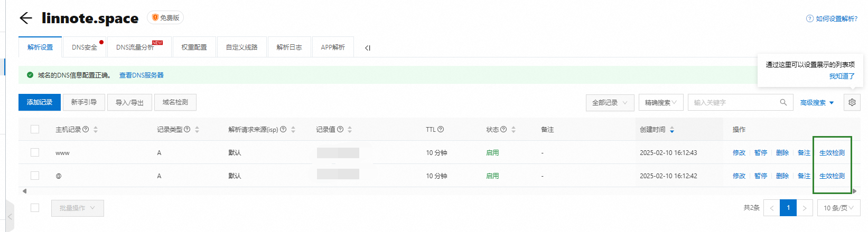The height and width of the screenshot is (232, 868).
Task: Click help icon next to 记录类型 header
Action: point(187,129)
